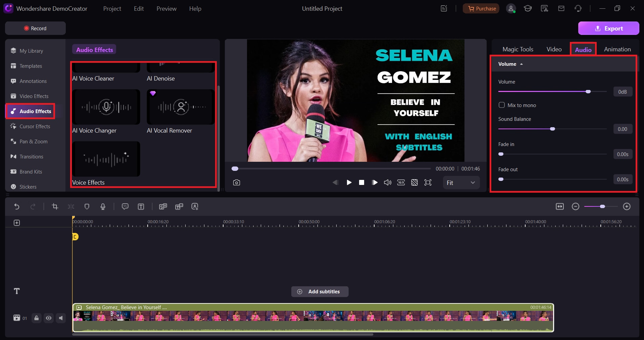644x340 pixels.
Task: Open the Preview menu
Action: coord(166,9)
